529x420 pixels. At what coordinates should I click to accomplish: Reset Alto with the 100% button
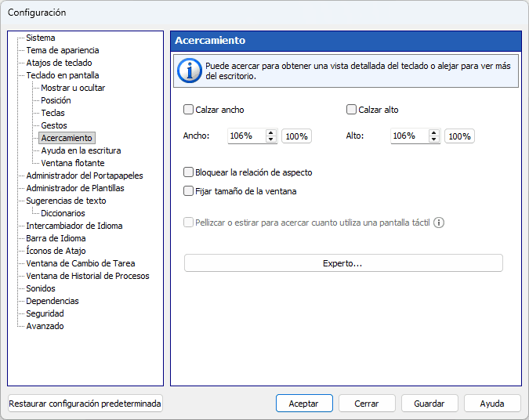pyautogui.click(x=459, y=136)
